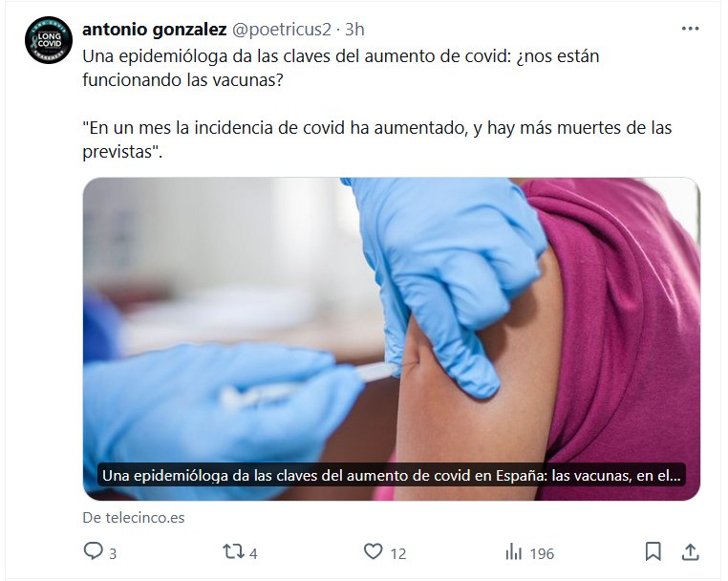728x581 pixels.
Task: Open the tweet text about vacunas
Action: pos(341,68)
